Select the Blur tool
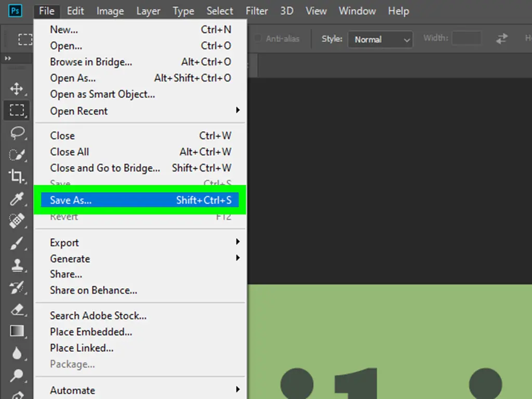 click(x=17, y=353)
